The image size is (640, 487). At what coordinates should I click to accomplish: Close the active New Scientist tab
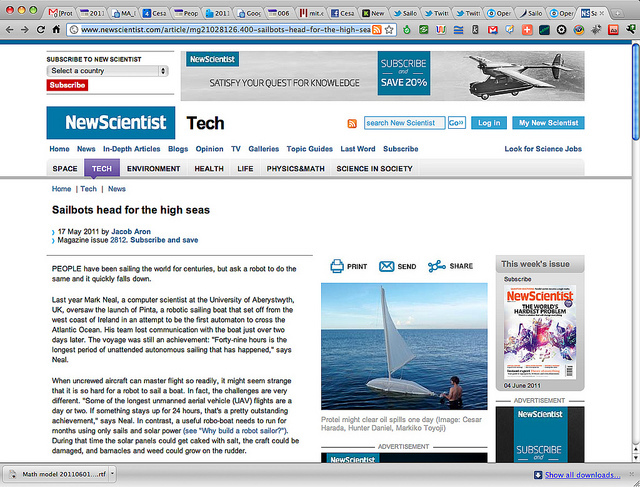coord(601,13)
